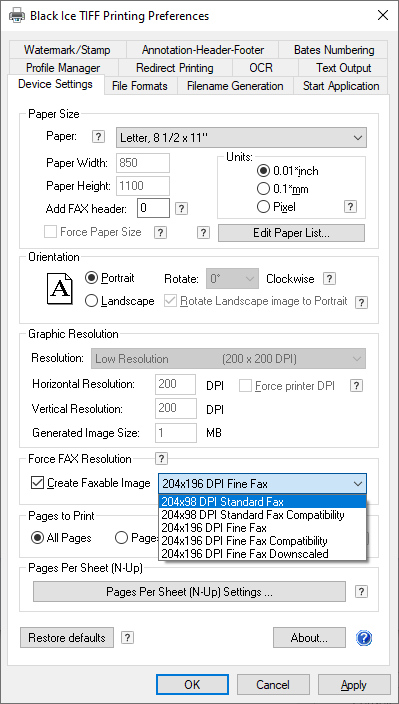
Task: Switch to Profile Manager tab
Action: [x=63, y=68]
